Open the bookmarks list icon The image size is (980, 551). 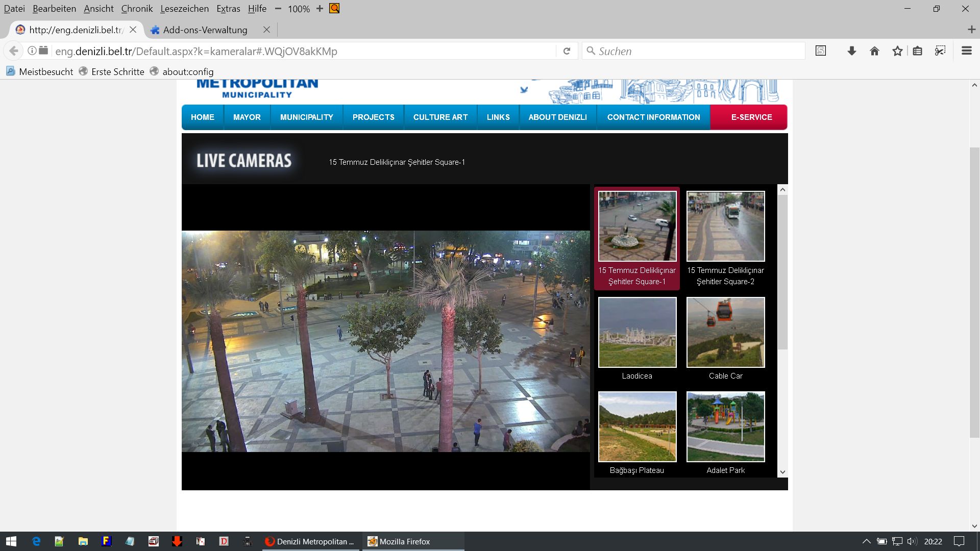917,51
